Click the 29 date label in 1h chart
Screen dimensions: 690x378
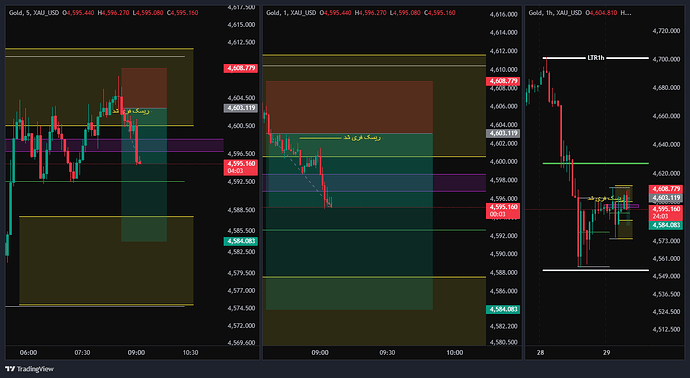pos(606,352)
